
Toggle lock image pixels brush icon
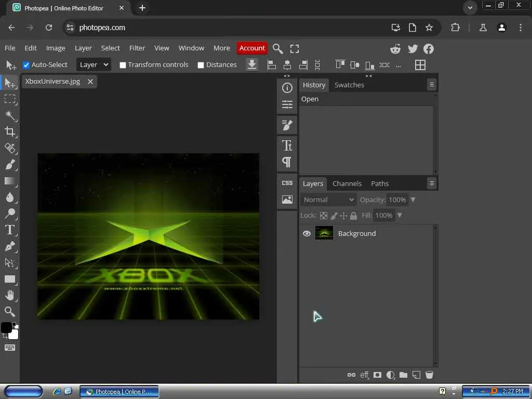coord(334,216)
